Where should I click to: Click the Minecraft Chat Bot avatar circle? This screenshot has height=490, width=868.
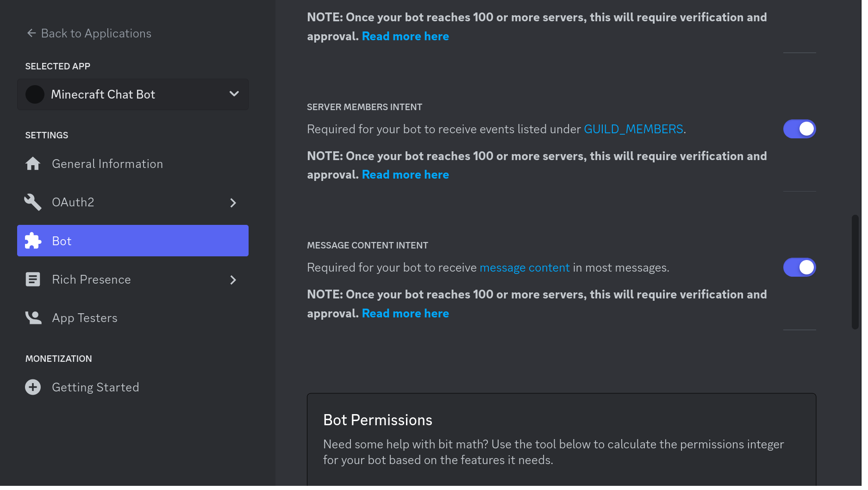[x=35, y=94]
